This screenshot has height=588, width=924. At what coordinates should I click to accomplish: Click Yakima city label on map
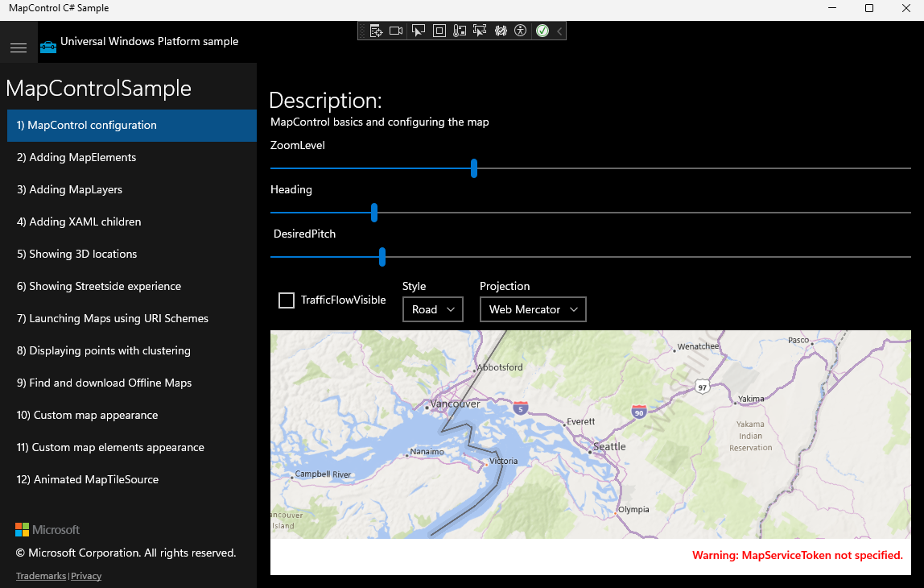pyautogui.click(x=751, y=400)
